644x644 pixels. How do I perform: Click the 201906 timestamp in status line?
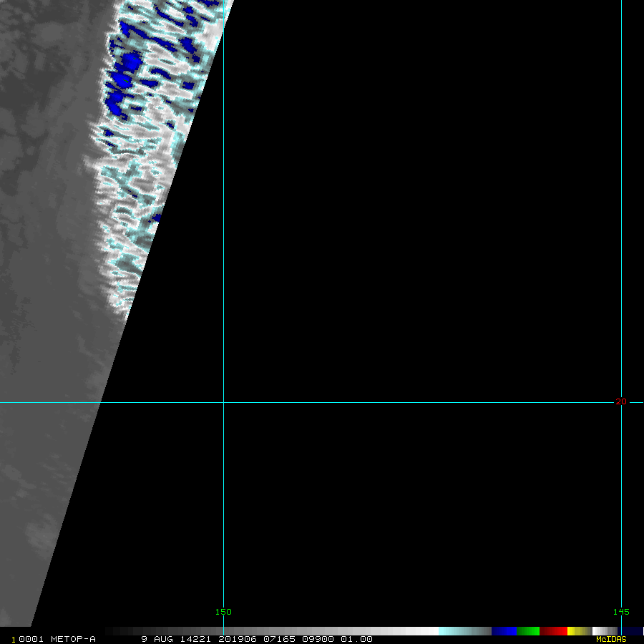pos(237,639)
